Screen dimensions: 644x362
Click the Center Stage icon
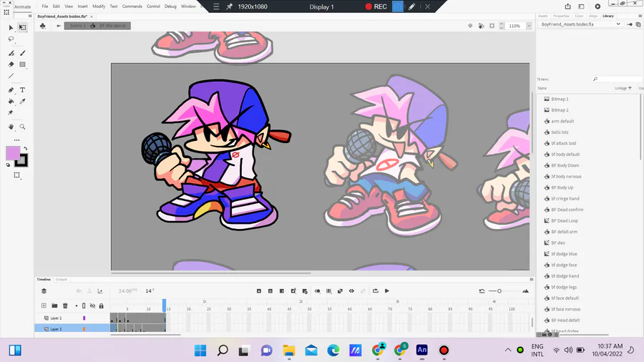click(x=470, y=26)
